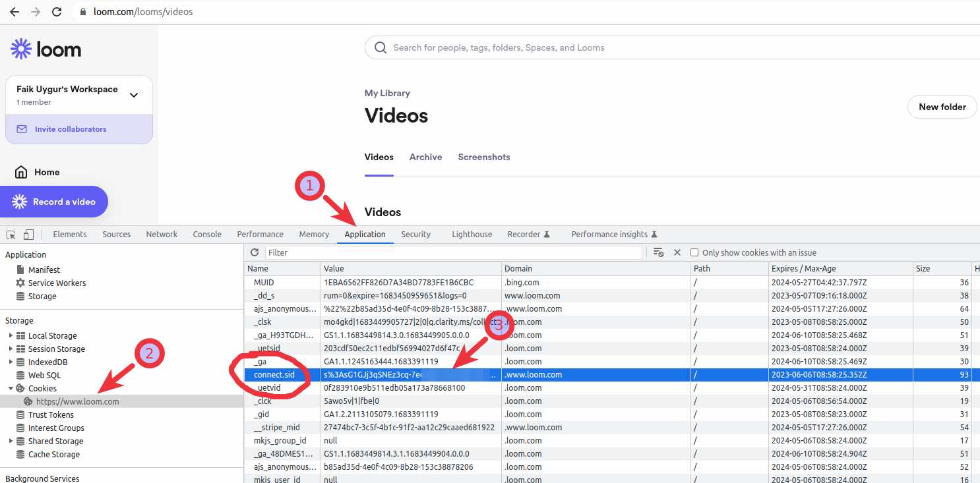This screenshot has height=483, width=980.
Task: Reload the page with refresh icon
Action: [57, 12]
